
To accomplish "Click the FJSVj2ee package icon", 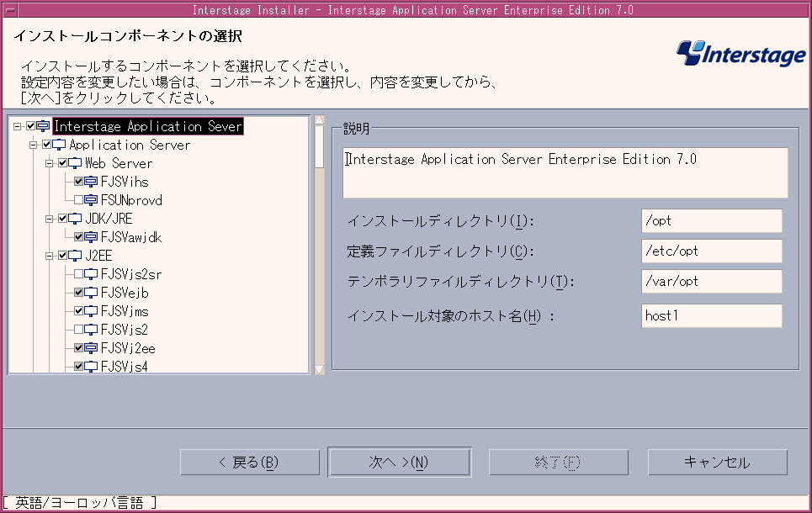I will coord(91,348).
